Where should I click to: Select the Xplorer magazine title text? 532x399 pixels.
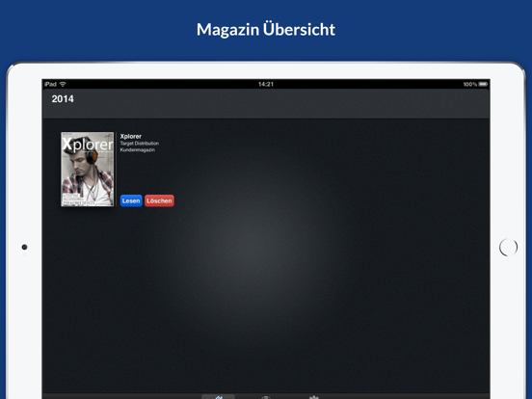(131, 136)
